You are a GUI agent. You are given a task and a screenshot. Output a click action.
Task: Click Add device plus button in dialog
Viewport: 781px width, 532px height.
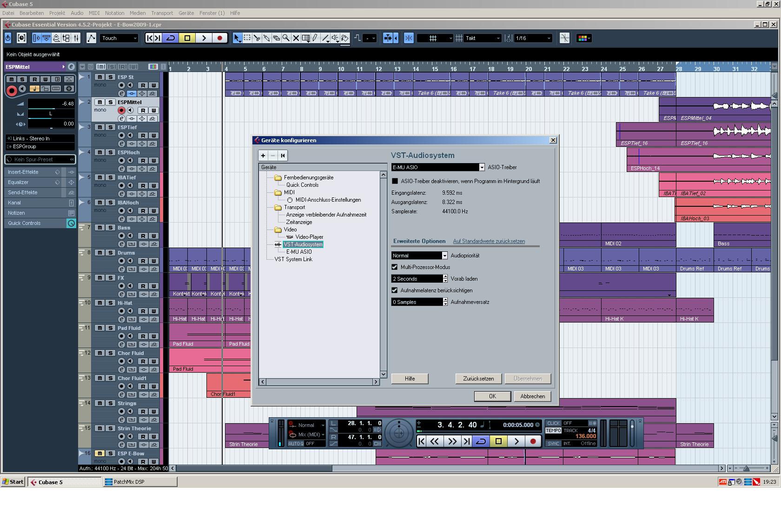tap(263, 156)
